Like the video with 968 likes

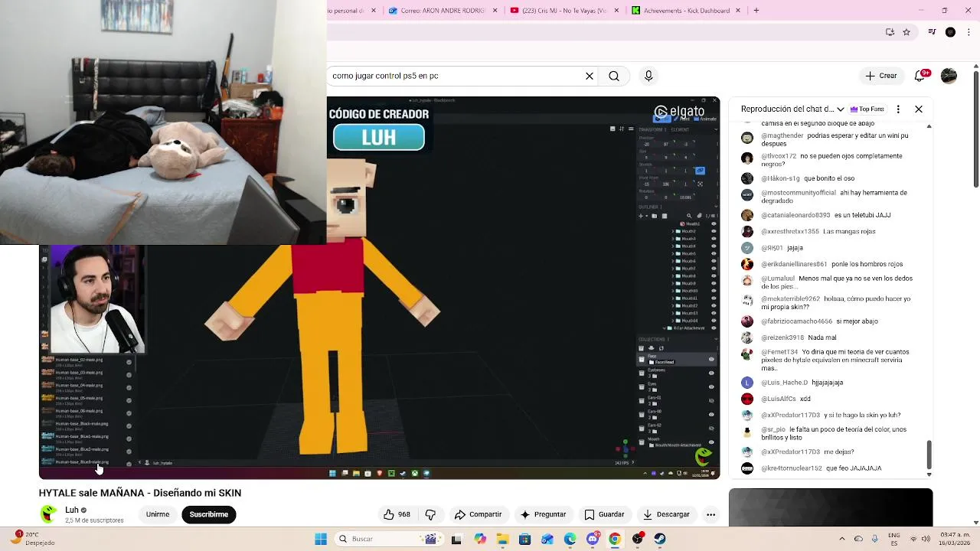click(x=397, y=514)
